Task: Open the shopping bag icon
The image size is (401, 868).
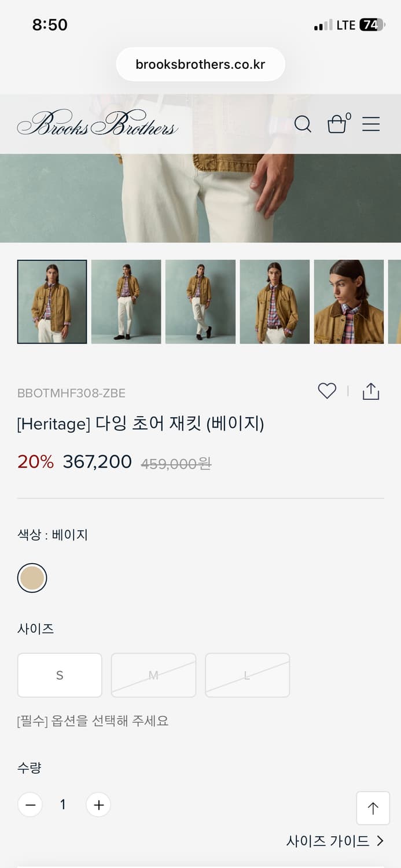Action: tap(339, 124)
